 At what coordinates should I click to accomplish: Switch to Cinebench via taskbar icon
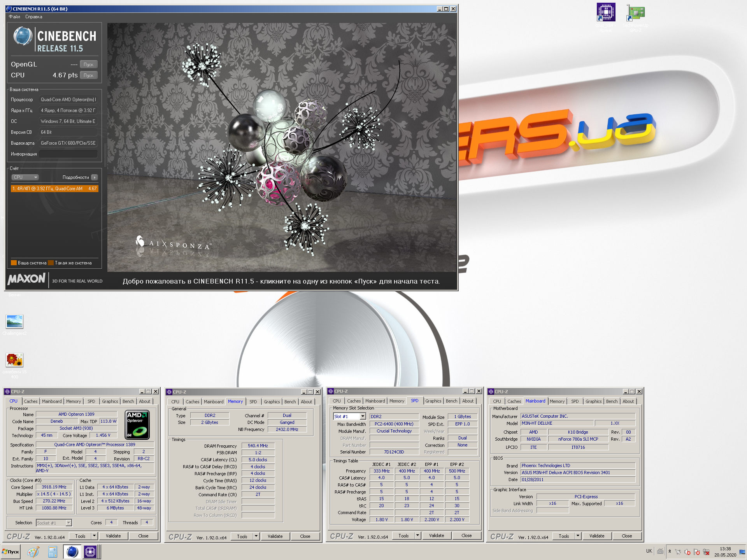coord(72,552)
